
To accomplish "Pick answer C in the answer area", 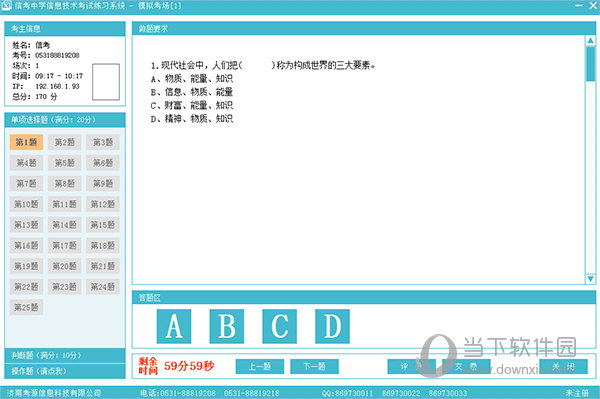I will [279, 326].
